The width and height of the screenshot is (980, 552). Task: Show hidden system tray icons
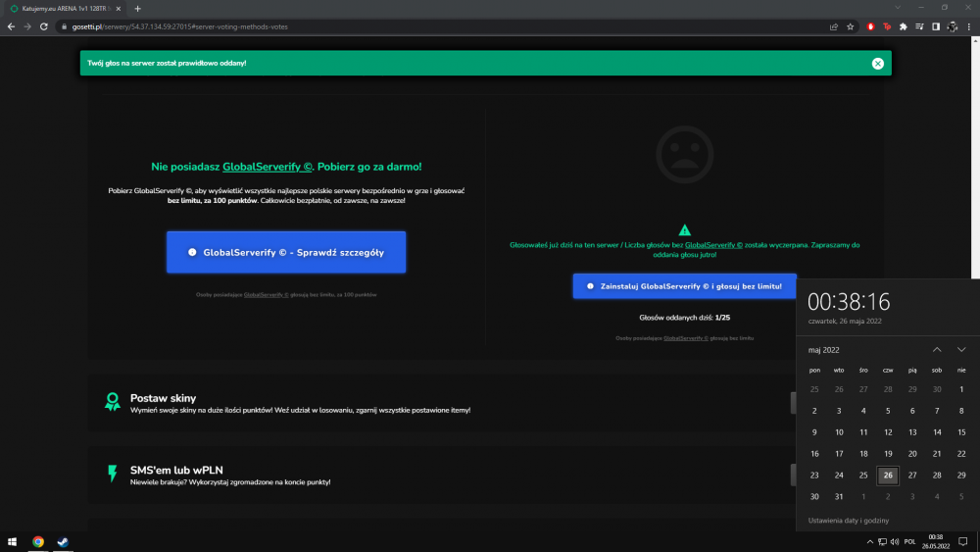pos(869,541)
